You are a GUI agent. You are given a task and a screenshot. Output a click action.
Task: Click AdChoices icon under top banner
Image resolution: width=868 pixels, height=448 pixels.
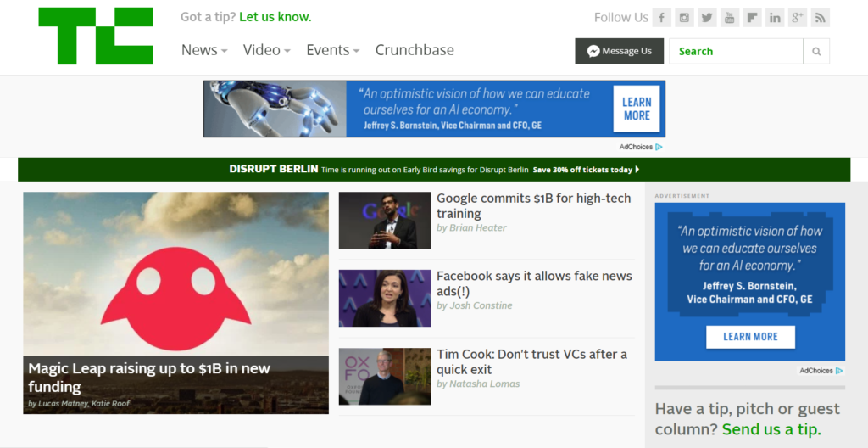pyautogui.click(x=659, y=147)
